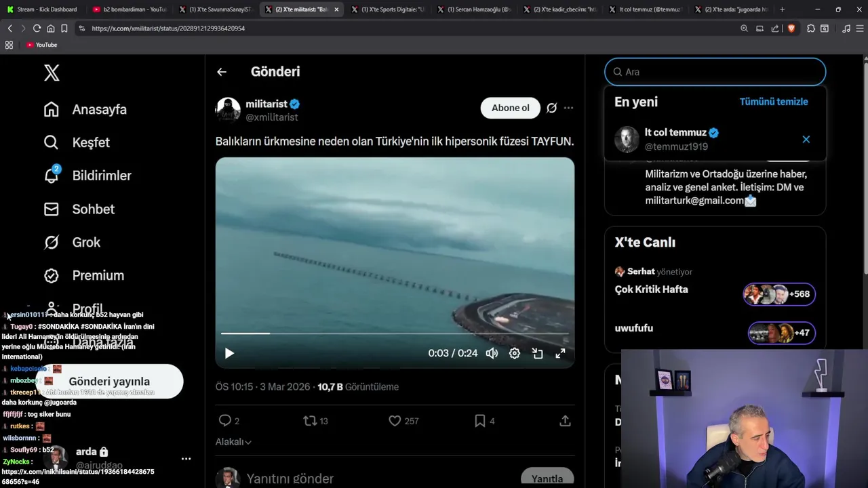The image size is (868, 488).
Task: Click share post icon
Action: point(565,421)
